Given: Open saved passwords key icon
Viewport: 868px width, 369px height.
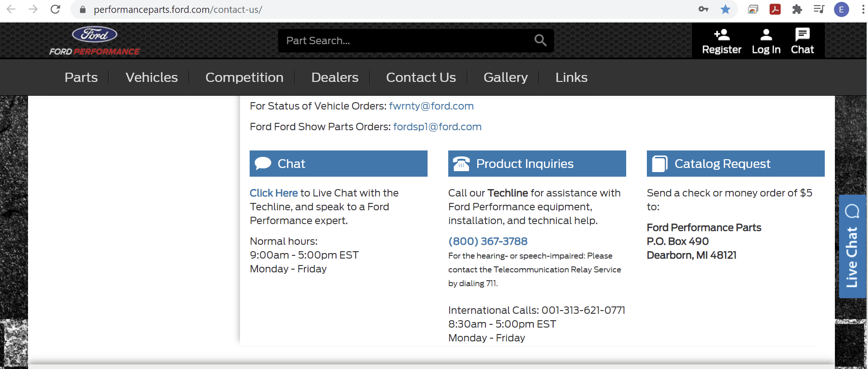Looking at the screenshot, I should coord(703,9).
